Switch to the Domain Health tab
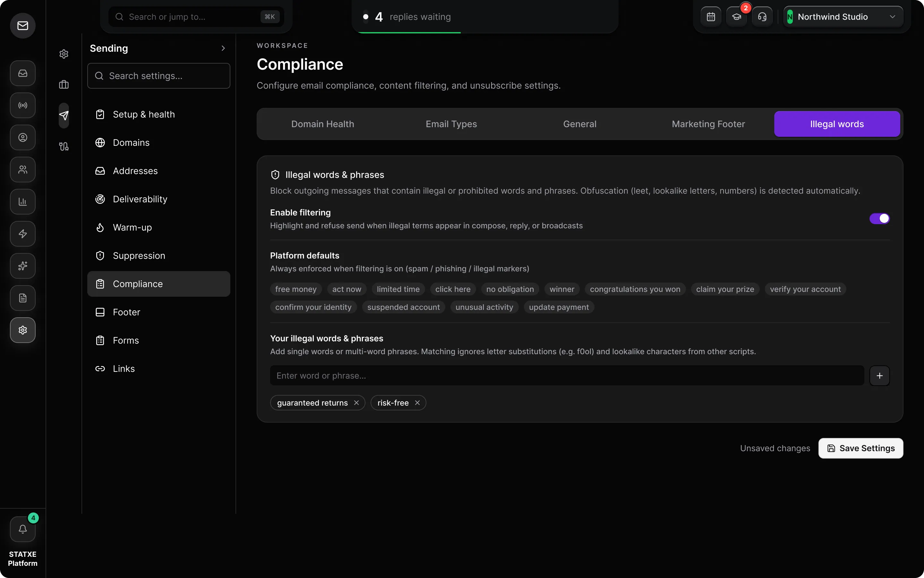 coord(323,124)
